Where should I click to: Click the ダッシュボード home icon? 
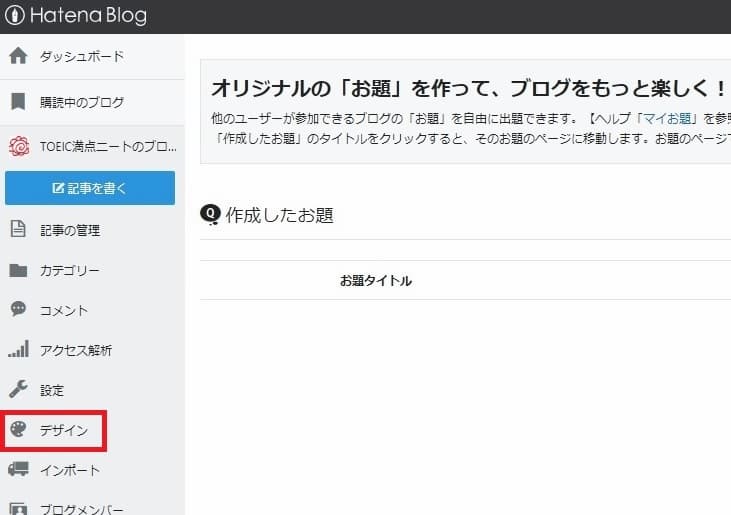point(18,56)
